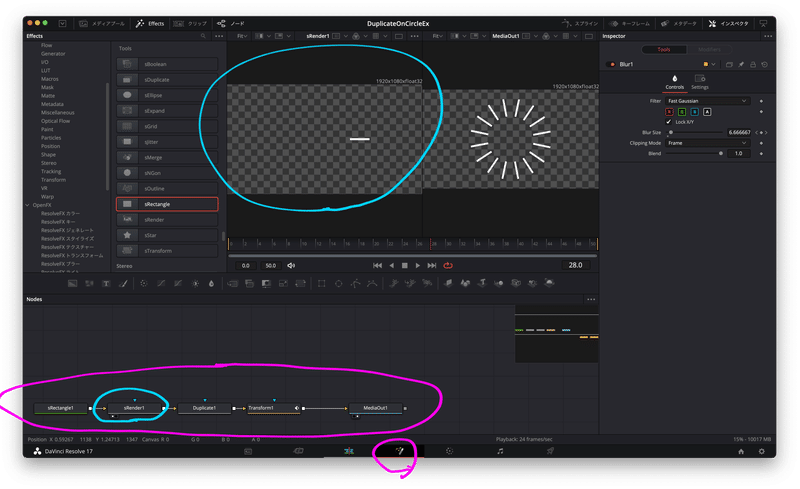The width and height of the screenshot is (800, 489).
Task: Open the クリップ (Clips) panel
Action: (190, 23)
